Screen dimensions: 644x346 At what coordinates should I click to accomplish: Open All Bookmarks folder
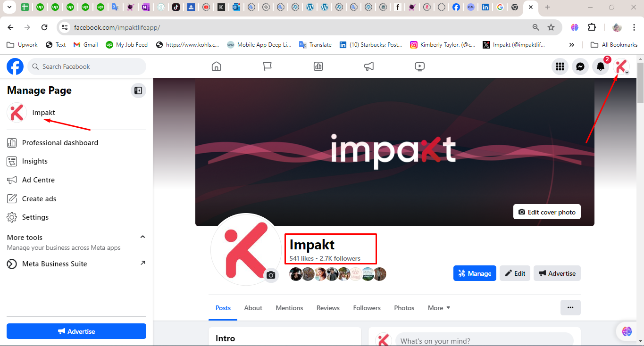click(x=614, y=45)
